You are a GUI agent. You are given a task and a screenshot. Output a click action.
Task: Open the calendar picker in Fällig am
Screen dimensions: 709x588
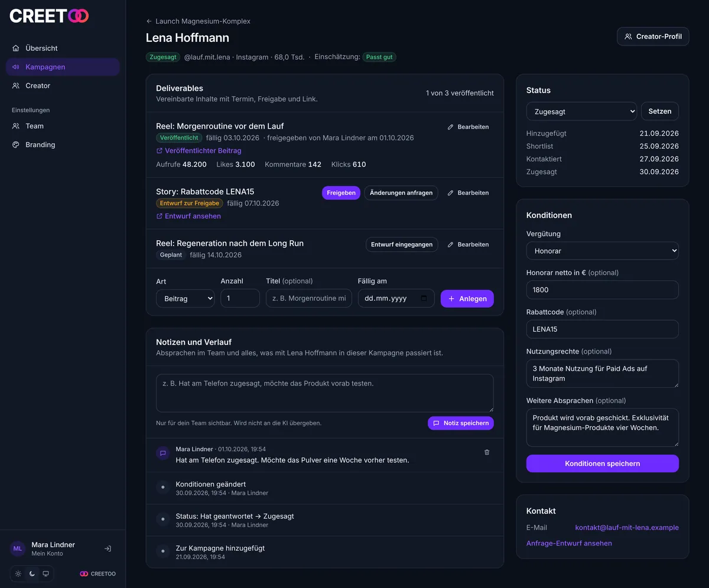tap(424, 299)
